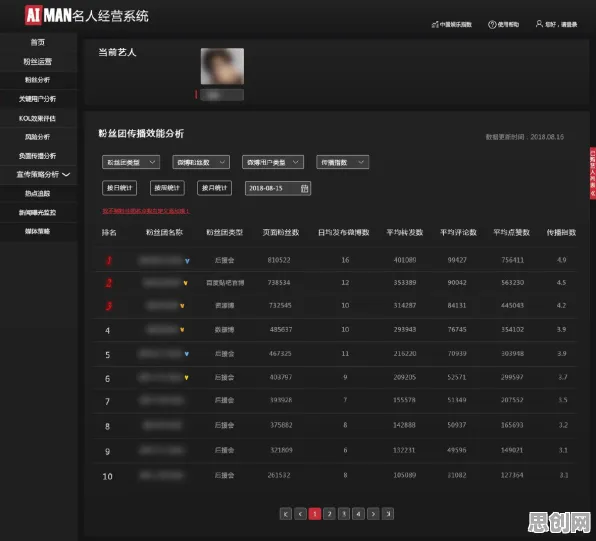
Task: Click the 排名 column header
Action: (x=109, y=232)
